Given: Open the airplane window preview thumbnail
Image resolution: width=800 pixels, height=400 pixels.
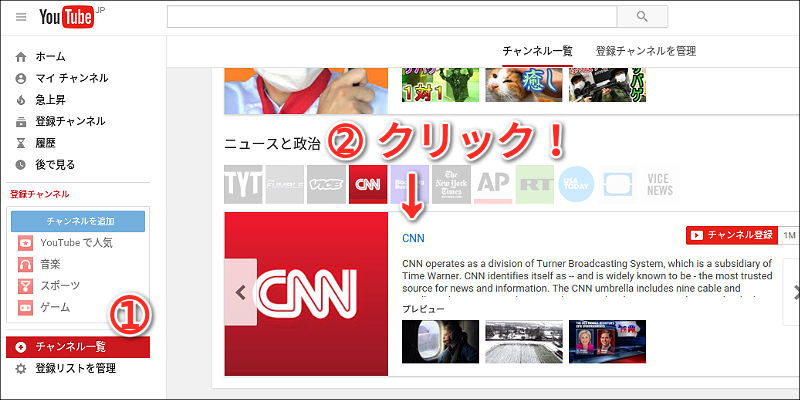Looking at the screenshot, I should coord(440,341).
